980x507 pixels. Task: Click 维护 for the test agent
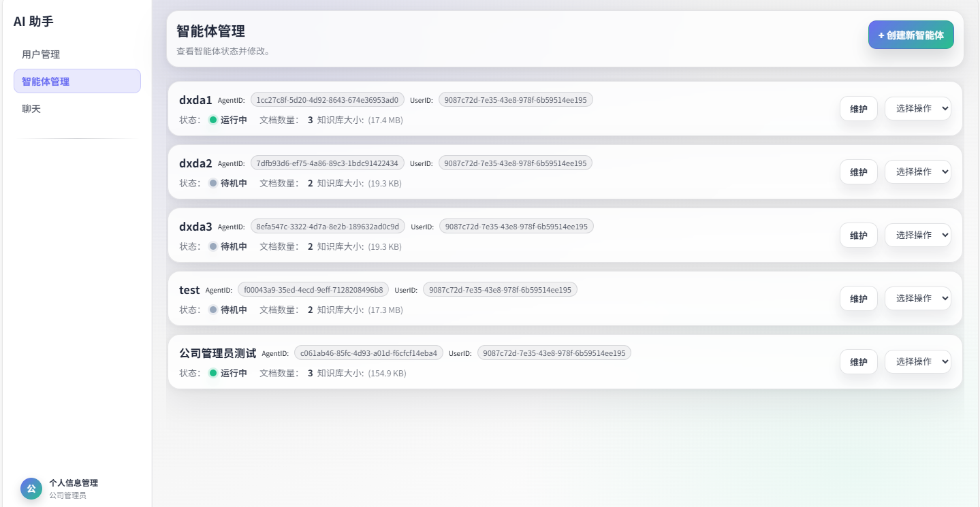coord(858,298)
